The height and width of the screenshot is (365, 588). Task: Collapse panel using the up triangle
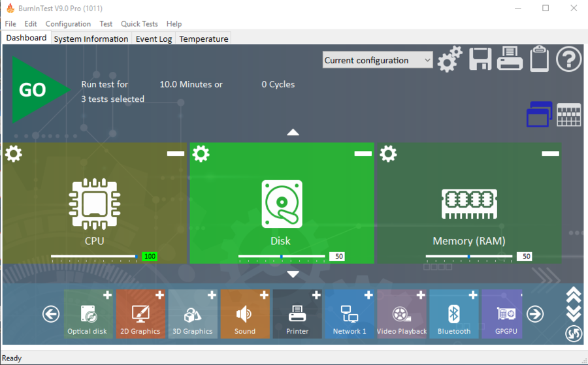pyautogui.click(x=293, y=133)
